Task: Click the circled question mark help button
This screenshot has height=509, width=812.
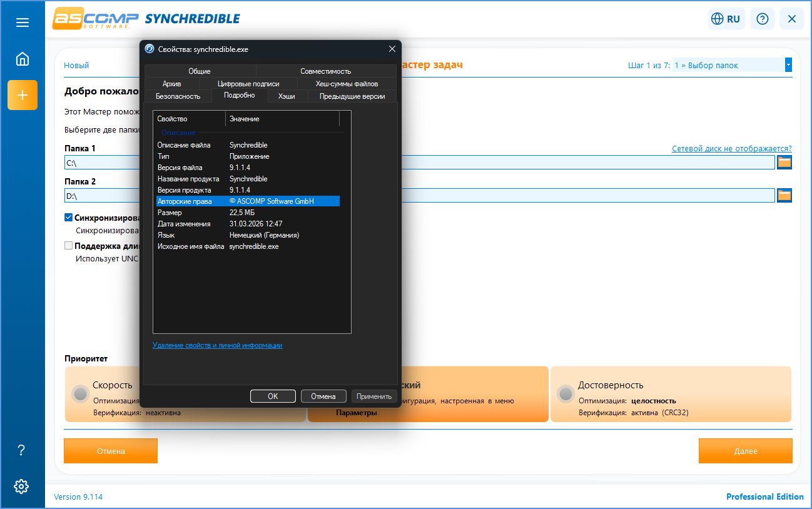Action: [762, 19]
